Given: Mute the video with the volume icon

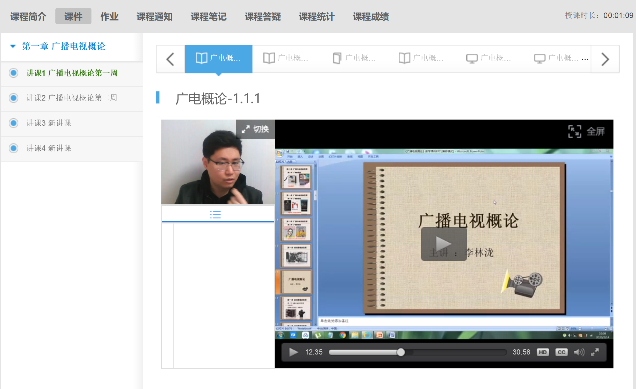Looking at the screenshot, I should (x=579, y=352).
